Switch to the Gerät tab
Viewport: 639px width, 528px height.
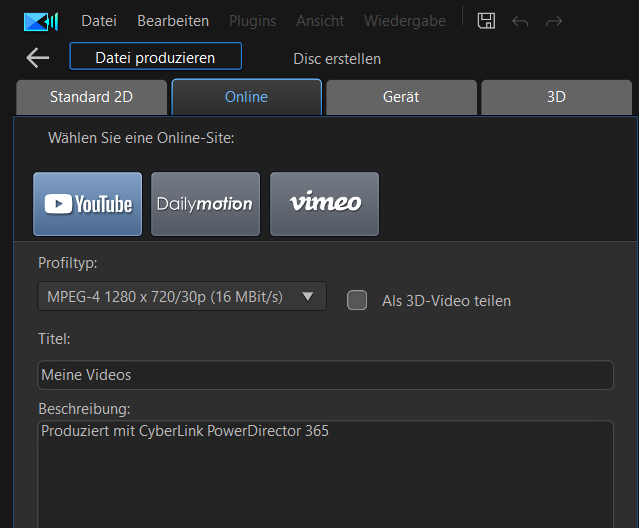401,97
